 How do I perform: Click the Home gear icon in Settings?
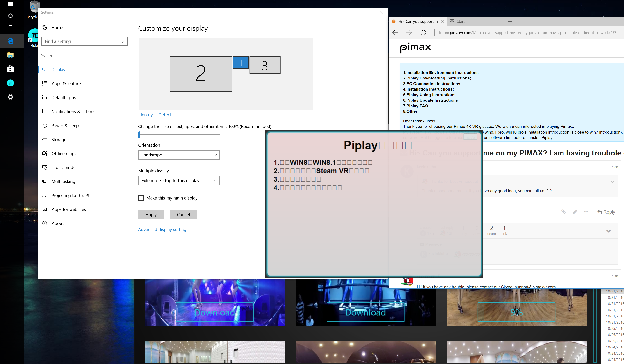point(45,27)
